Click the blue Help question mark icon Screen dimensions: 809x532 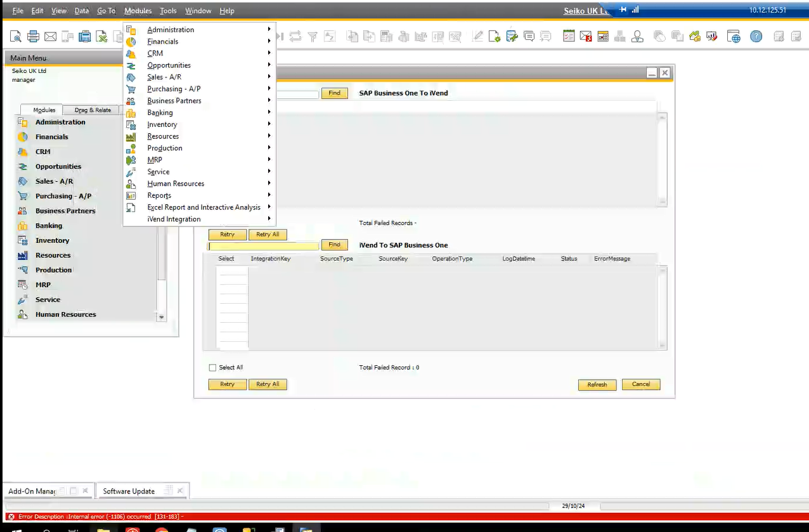756,37
